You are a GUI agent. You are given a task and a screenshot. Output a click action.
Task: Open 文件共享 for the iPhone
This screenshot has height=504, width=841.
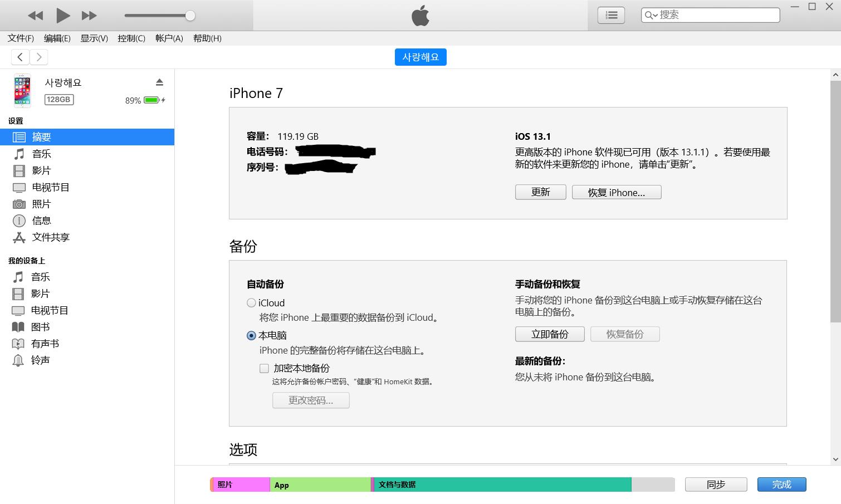(51, 237)
